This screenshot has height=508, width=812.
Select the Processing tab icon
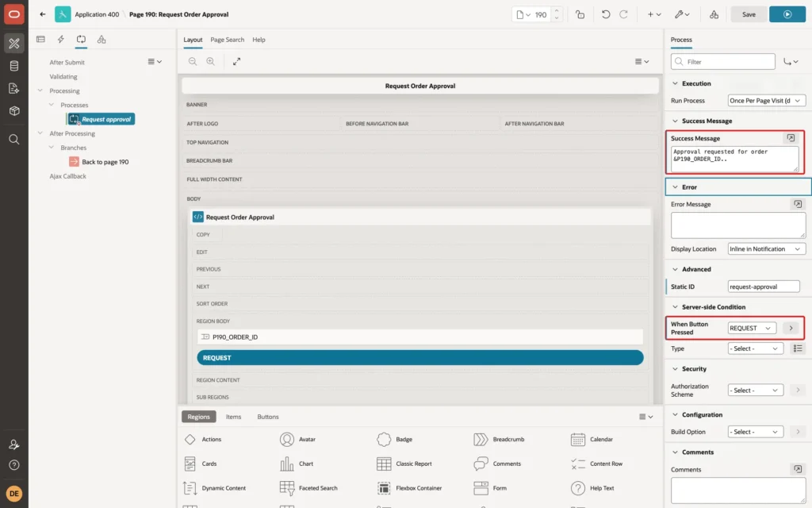tap(82, 40)
